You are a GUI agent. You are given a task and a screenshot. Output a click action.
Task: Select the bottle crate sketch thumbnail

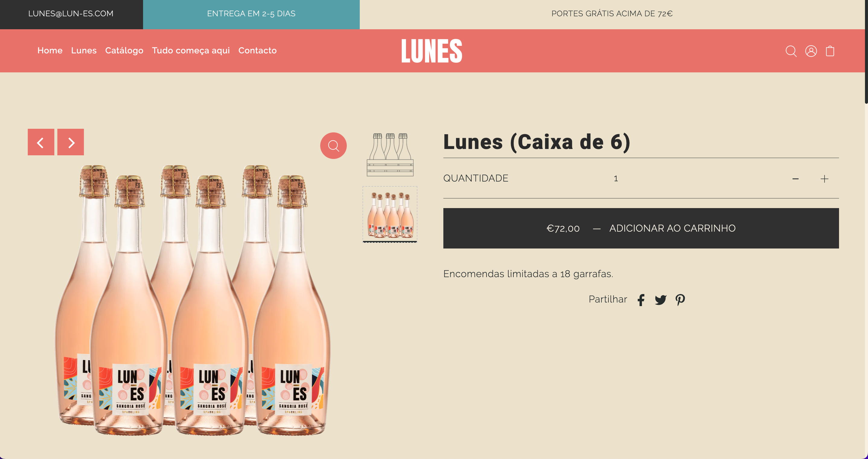(x=390, y=155)
